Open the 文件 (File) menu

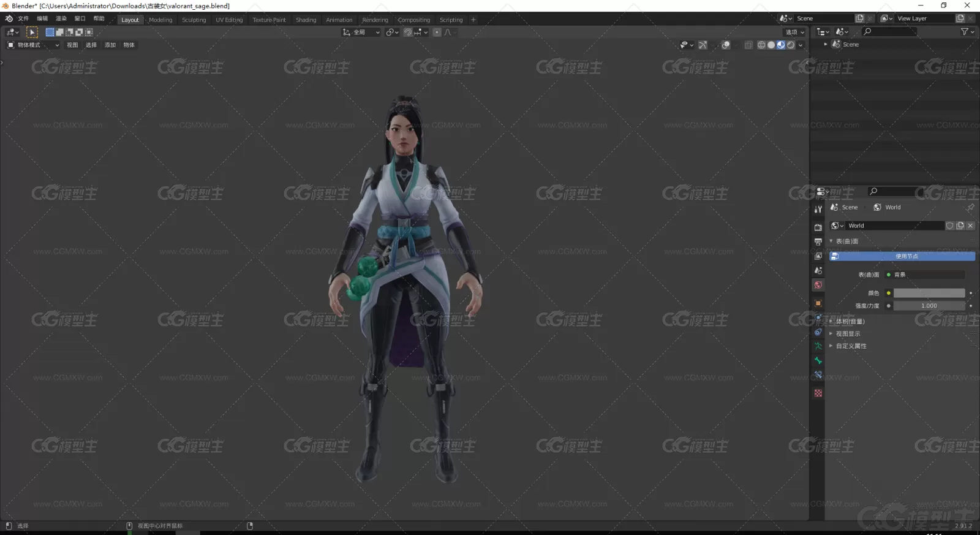[x=24, y=19]
